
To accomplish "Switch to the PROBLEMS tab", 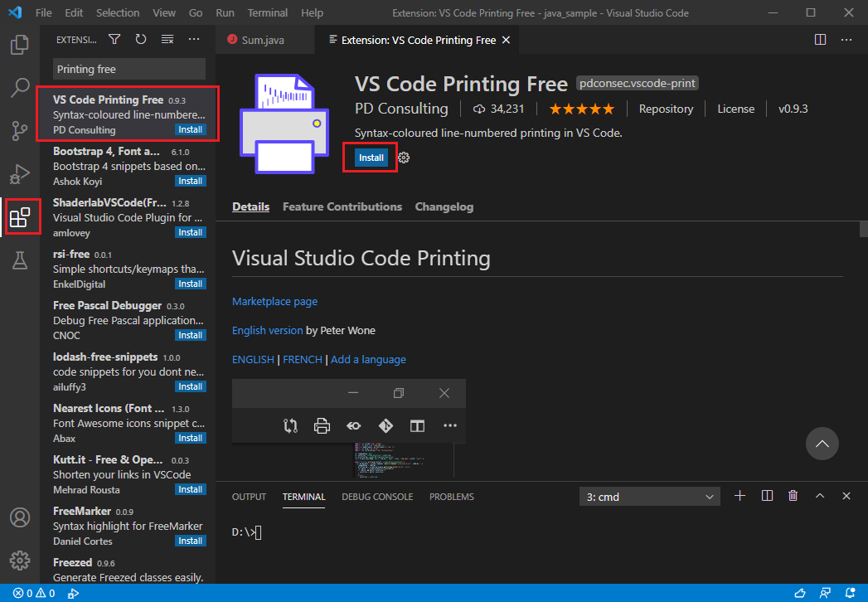I will pyautogui.click(x=451, y=497).
